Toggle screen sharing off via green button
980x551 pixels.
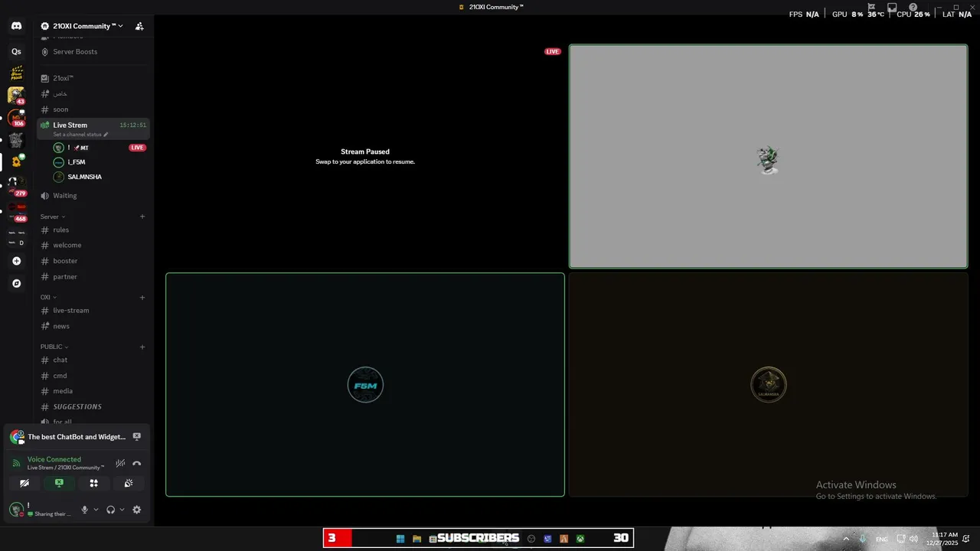59,483
